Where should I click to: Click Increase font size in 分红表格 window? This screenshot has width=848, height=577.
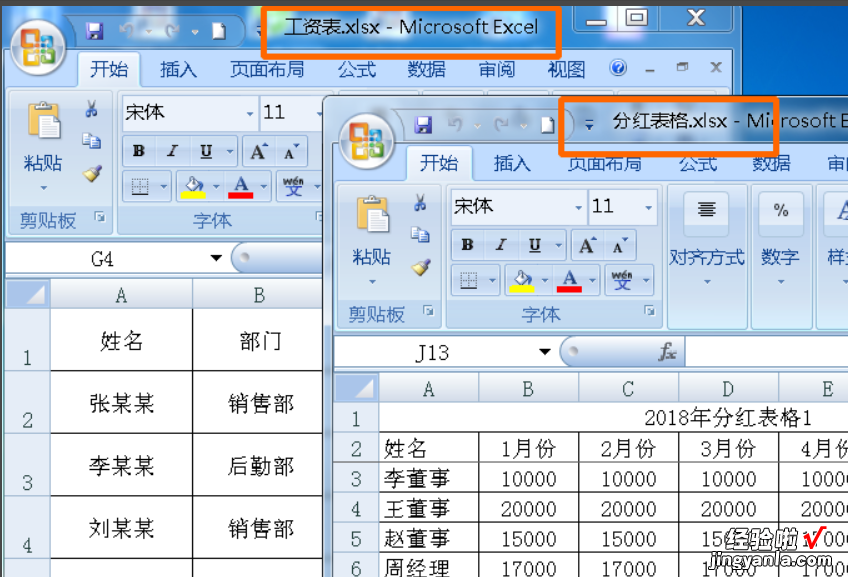click(x=587, y=246)
